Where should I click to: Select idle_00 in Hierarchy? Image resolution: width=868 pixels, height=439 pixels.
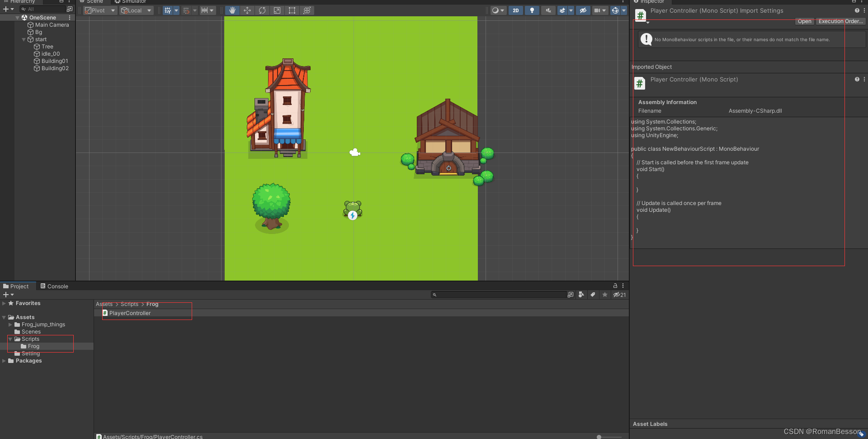47,54
